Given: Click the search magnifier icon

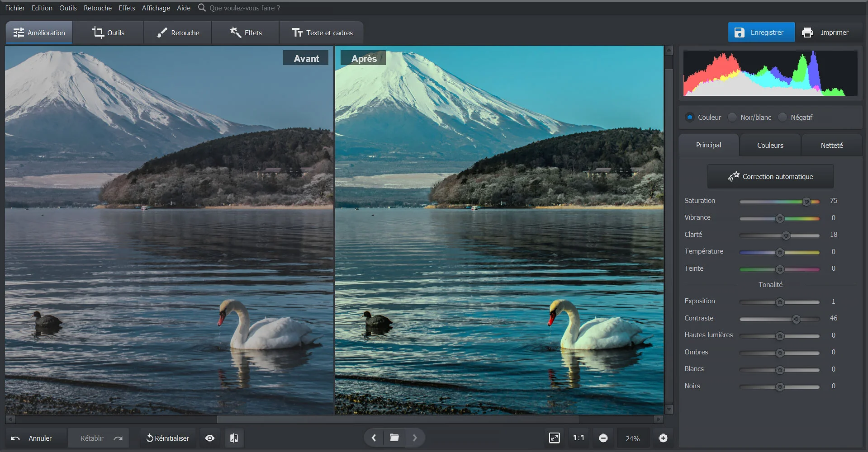Looking at the screenshot, I should click(x=202, y=8).
